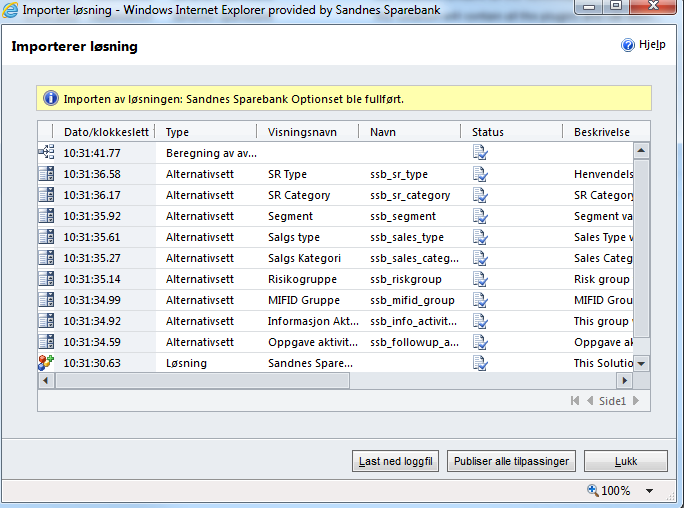This screenshot has height=508, width=684.
Task: Click the horizontal scrollbar thumb
Action: (202, 381)
